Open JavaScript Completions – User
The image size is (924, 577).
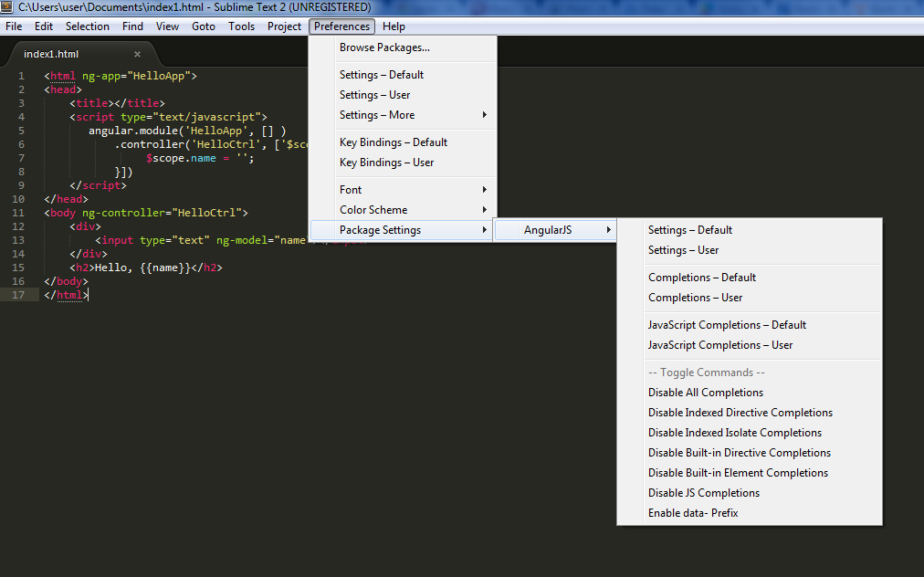[x=750, y=345]
